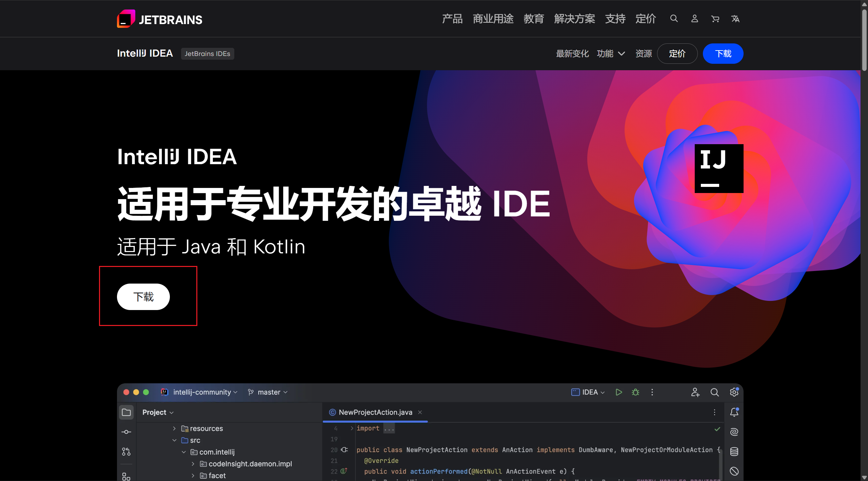Expand the facet package chevron
The height and width of the screenshot is (481, 868).
click(193, 476)
